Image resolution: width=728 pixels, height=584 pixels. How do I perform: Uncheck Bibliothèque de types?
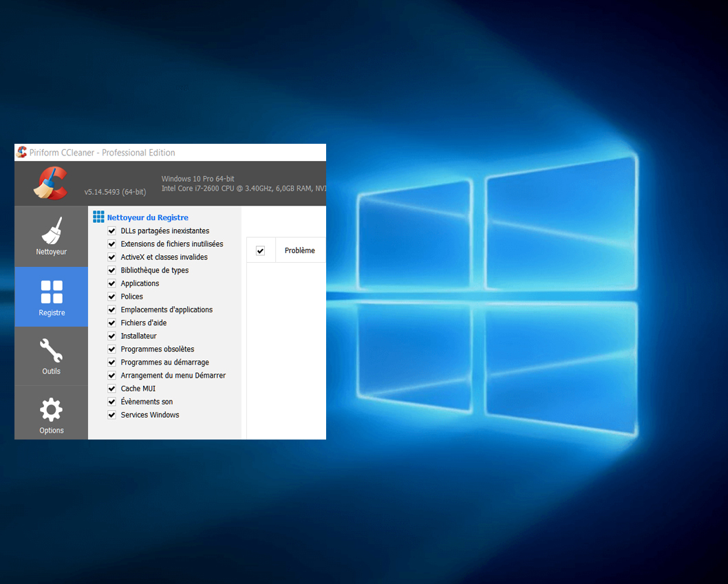click(x=112, y=270)
